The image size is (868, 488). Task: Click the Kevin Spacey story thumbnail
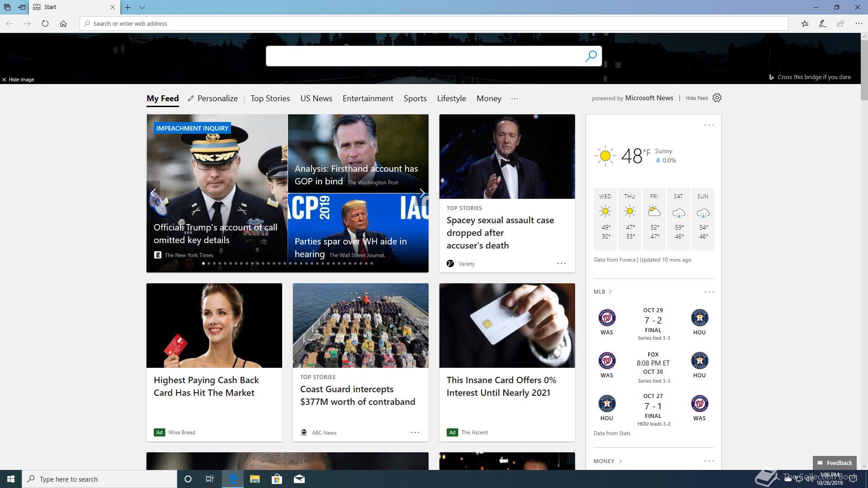pos(507,156)
